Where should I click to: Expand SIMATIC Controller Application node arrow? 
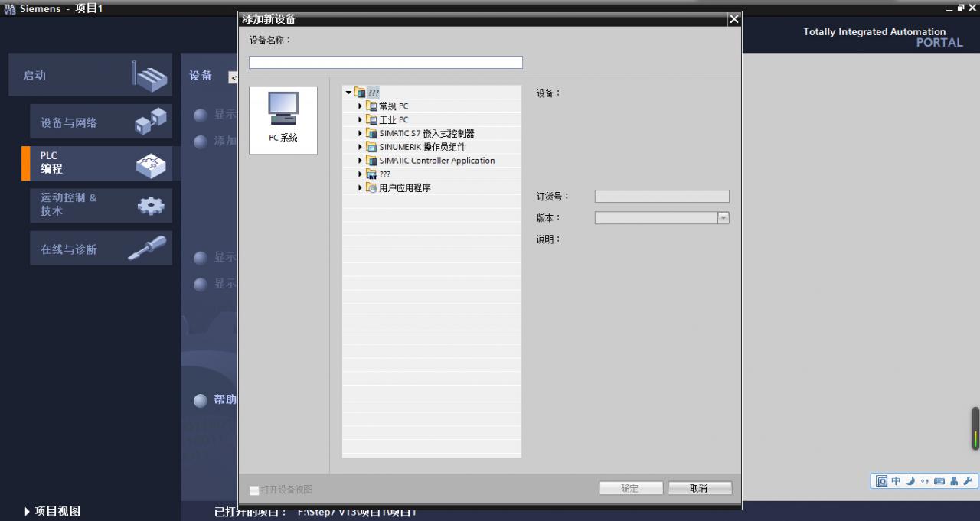click(x=361, y=161)
